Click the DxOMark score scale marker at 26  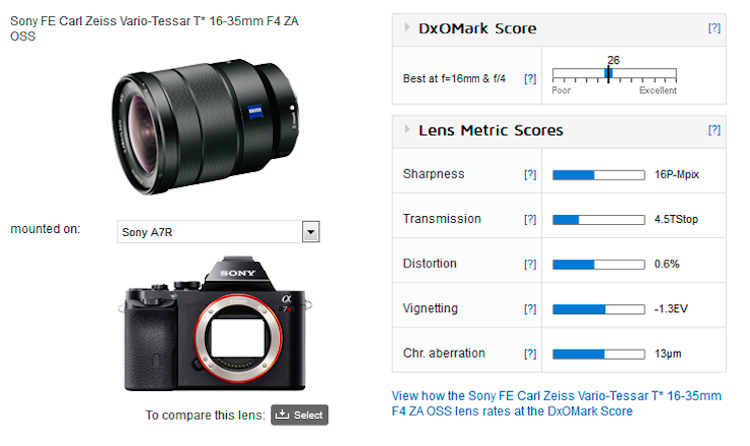click(x=608, y=75)
